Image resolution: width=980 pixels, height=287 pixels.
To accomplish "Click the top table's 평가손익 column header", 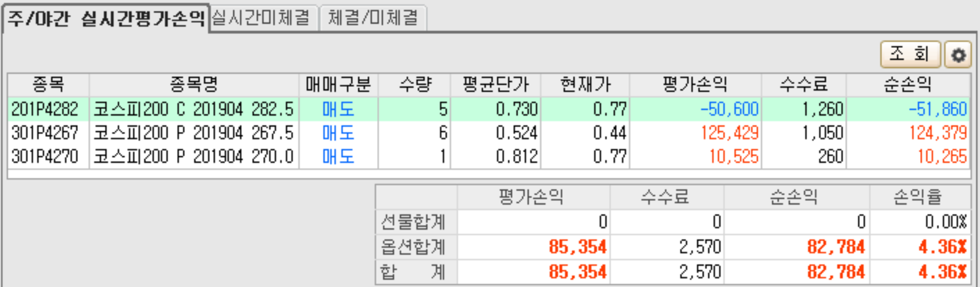I will click(x=696, y=85).
